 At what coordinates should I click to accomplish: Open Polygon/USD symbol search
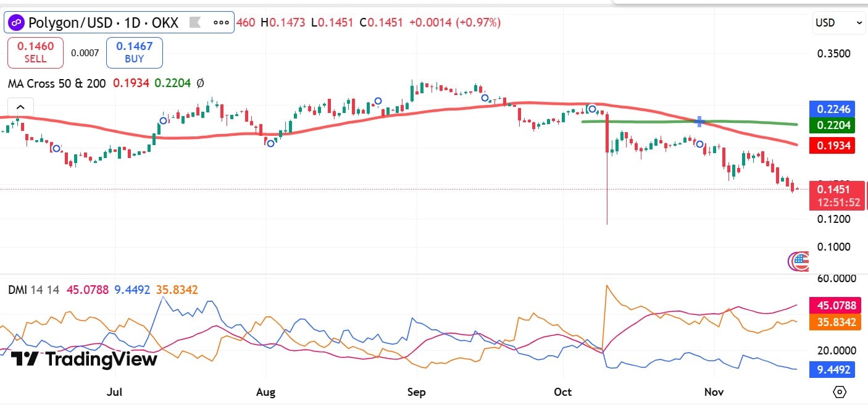tap(102, 23)
